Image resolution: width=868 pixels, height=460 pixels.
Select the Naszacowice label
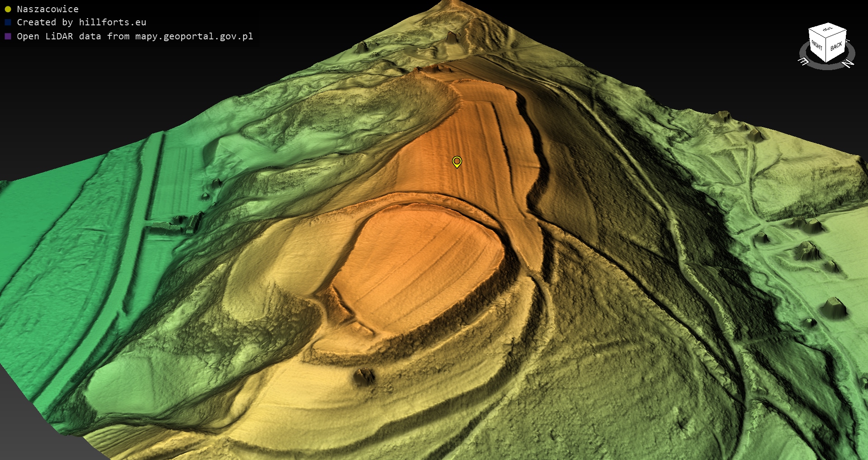[47, 9]
